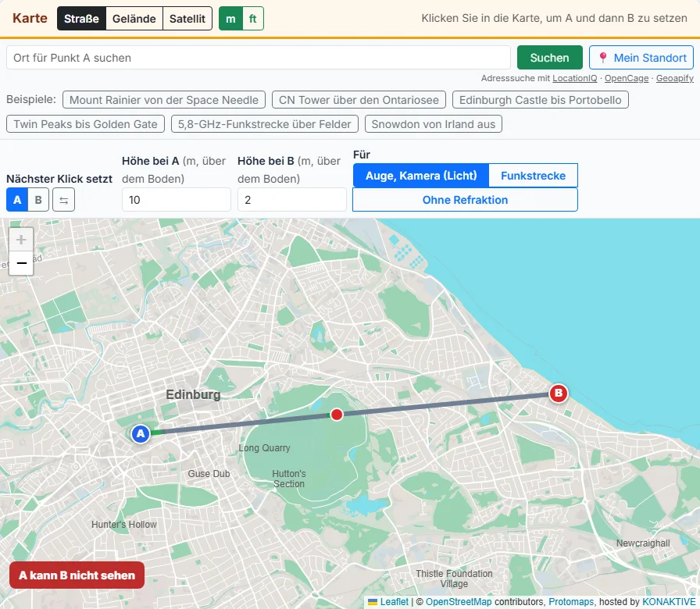Open the KONAKTIVE link
This screenshot has width=700, height=609.
(x=669, y=602)
